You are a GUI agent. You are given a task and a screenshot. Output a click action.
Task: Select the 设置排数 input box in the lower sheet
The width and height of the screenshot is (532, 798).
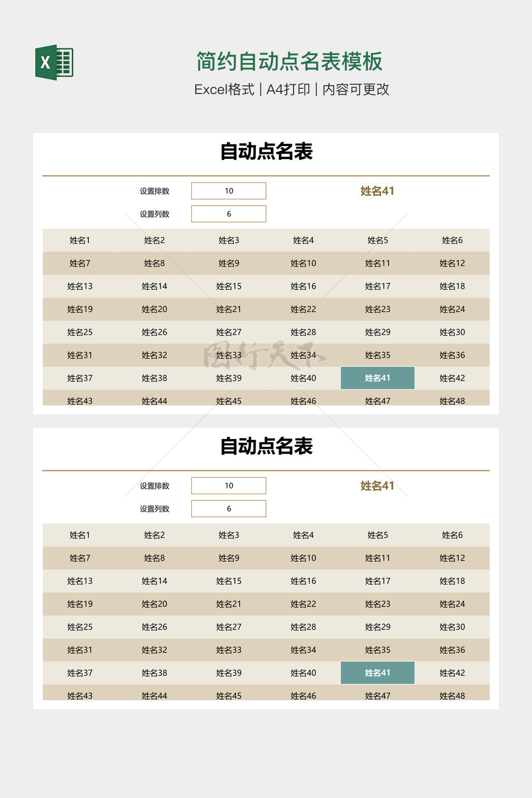[x=229, y=485]
